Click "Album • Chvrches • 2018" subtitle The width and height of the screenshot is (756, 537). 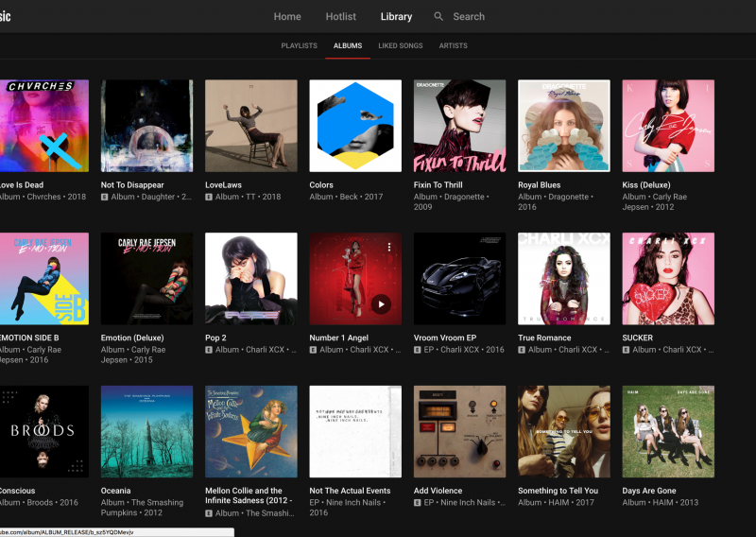(x=43, y=197)
